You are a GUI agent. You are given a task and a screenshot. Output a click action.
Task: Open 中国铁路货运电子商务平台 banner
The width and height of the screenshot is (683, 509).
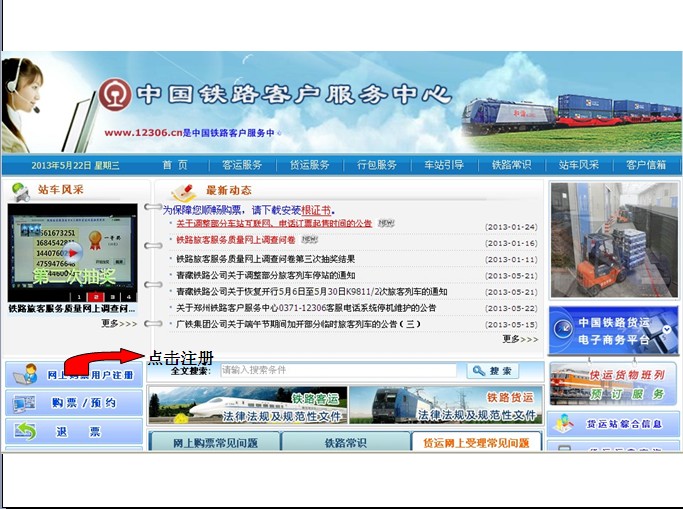click(x=613, y=330)
